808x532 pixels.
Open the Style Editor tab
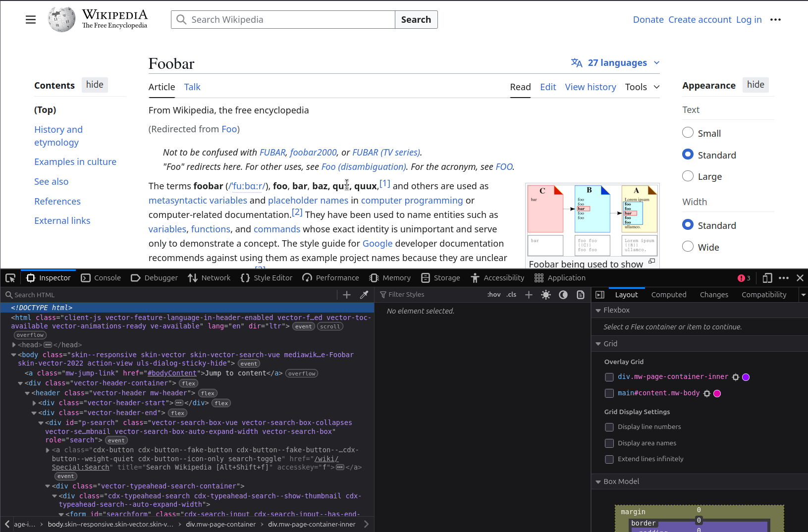(267, 278)
